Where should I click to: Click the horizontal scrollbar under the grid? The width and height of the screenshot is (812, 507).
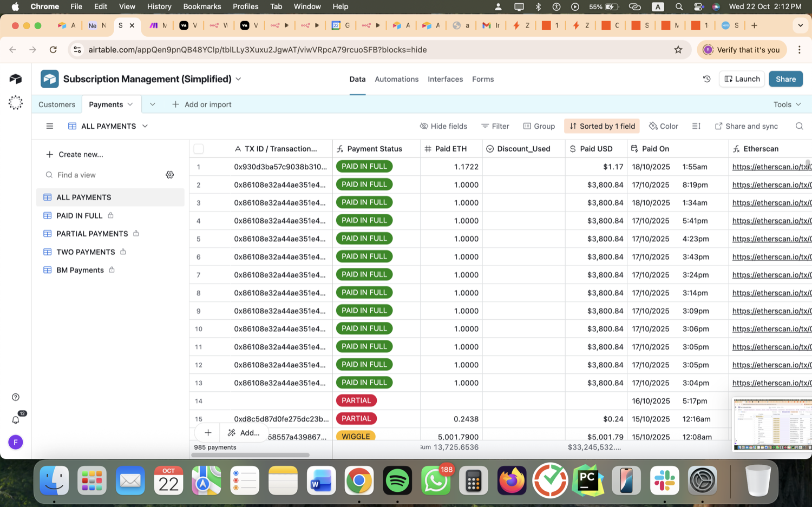pos(250,455)
